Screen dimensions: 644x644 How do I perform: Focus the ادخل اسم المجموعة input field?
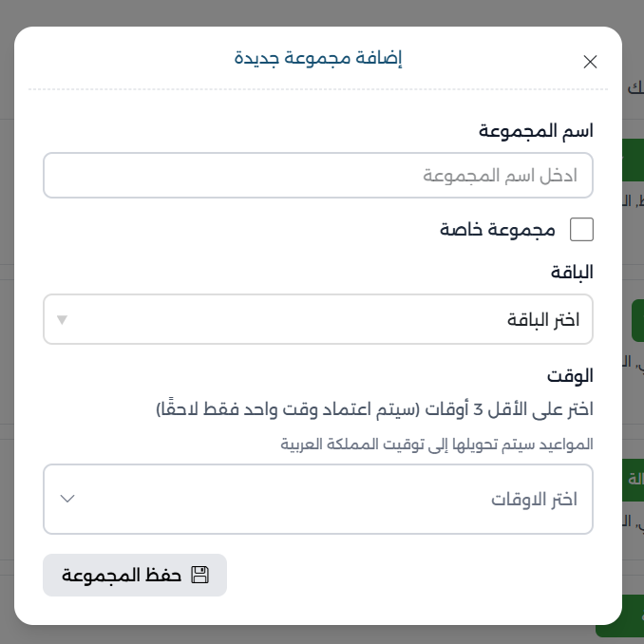(x=318, y=176)
